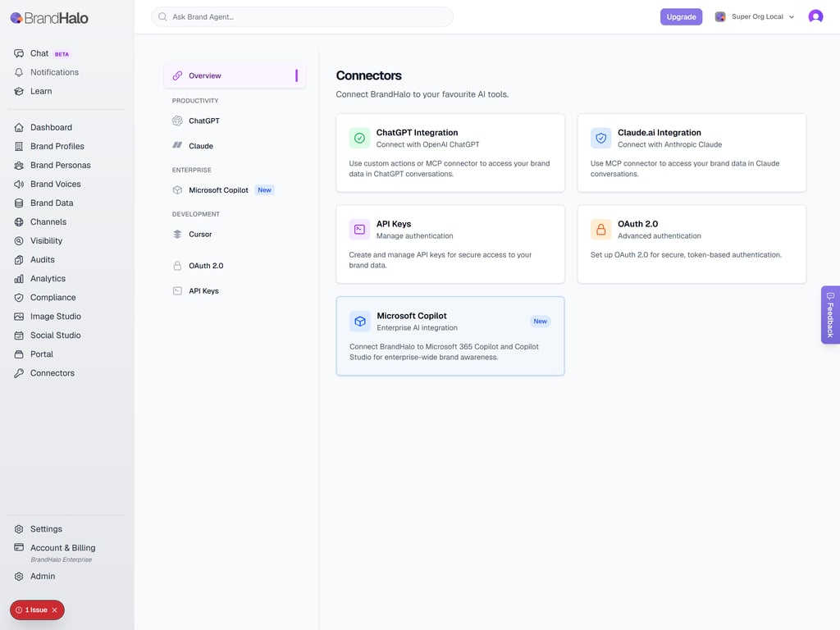Click the Analytics bar chart icon
Viewport: 840px width, 630px height.
[19, 279]
